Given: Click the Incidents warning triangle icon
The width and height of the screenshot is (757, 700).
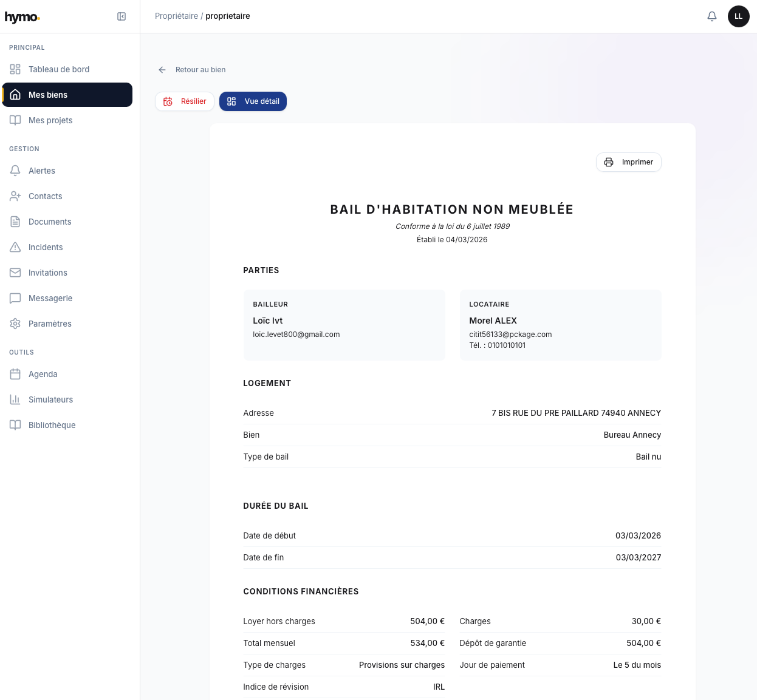Looking at the screenshot, I should (x=15, y=247).
